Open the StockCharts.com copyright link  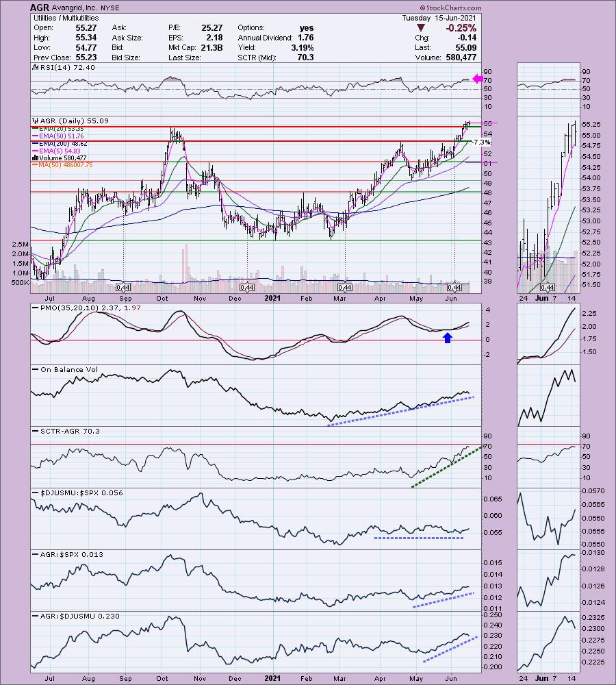(x=451, y=8)
